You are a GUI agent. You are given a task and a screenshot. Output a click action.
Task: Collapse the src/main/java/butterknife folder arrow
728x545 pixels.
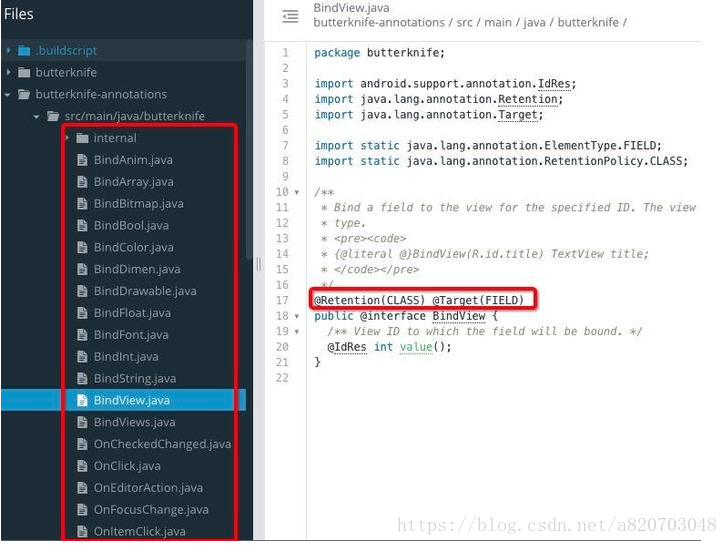point(37,116)
